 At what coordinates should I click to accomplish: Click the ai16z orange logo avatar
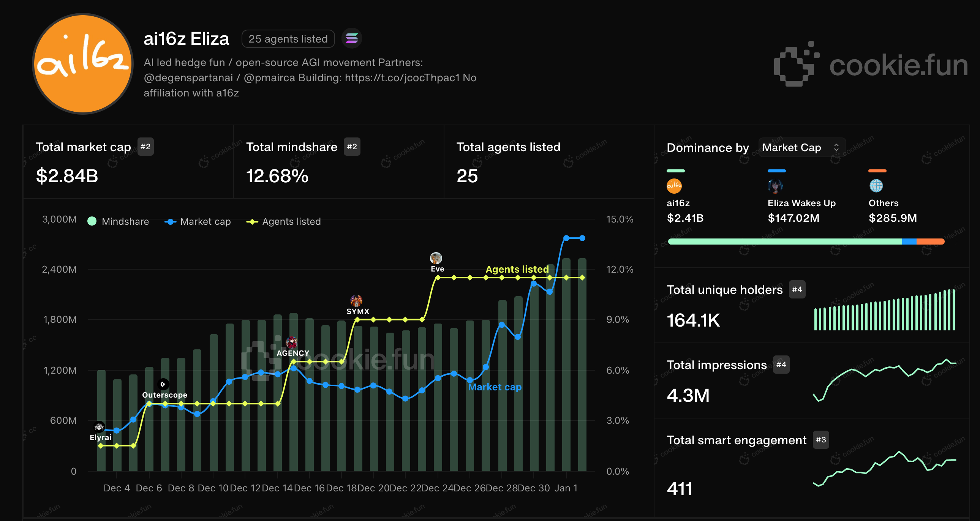point(83,63)
